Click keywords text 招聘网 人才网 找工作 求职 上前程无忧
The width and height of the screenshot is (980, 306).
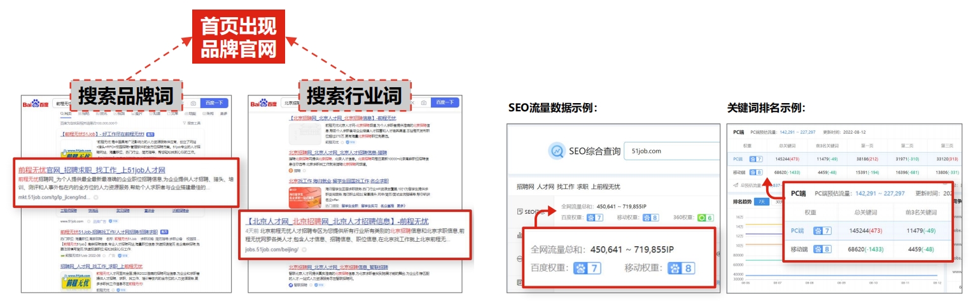pyautogui.click(x=568, y=186)
